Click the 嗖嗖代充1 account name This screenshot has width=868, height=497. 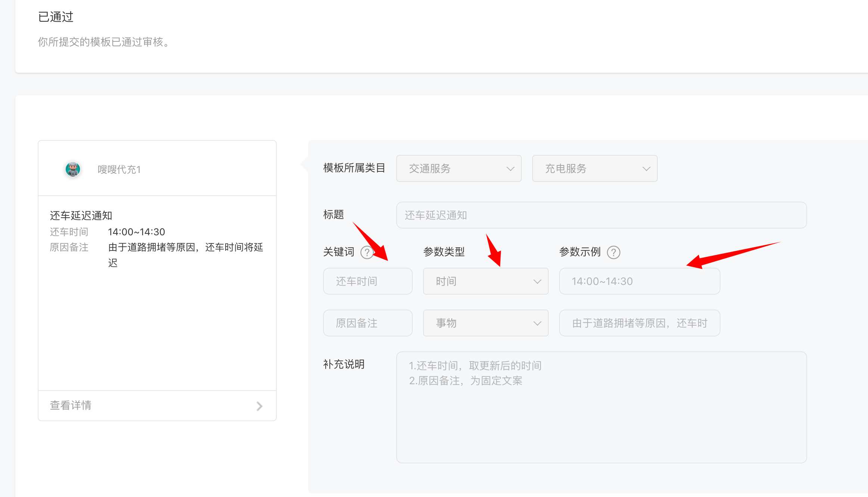coord(119,170)
